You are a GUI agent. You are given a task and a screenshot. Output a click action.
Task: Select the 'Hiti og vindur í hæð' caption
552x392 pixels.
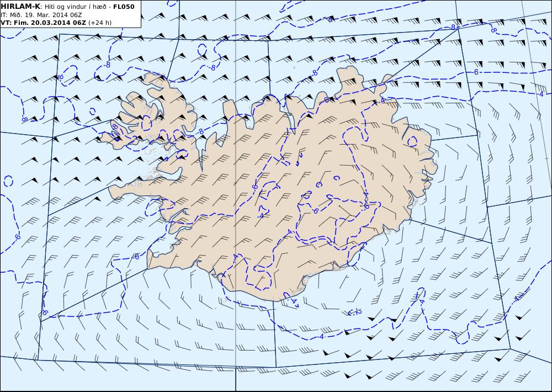click(x=75, y=7)
